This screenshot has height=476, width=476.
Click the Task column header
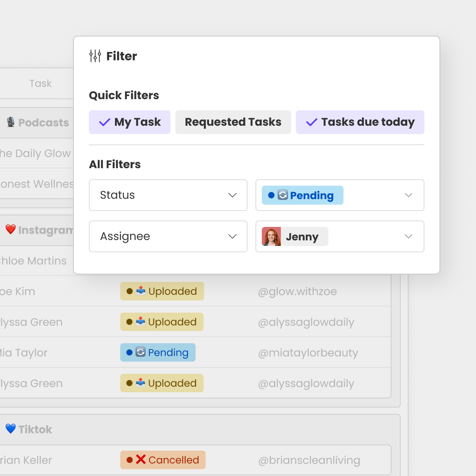click(40, 83)
